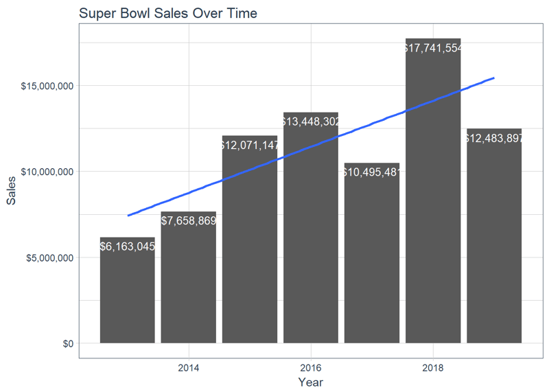
Task: Click the $10,000,000 y-axis label
Action: tap(47, 172)
